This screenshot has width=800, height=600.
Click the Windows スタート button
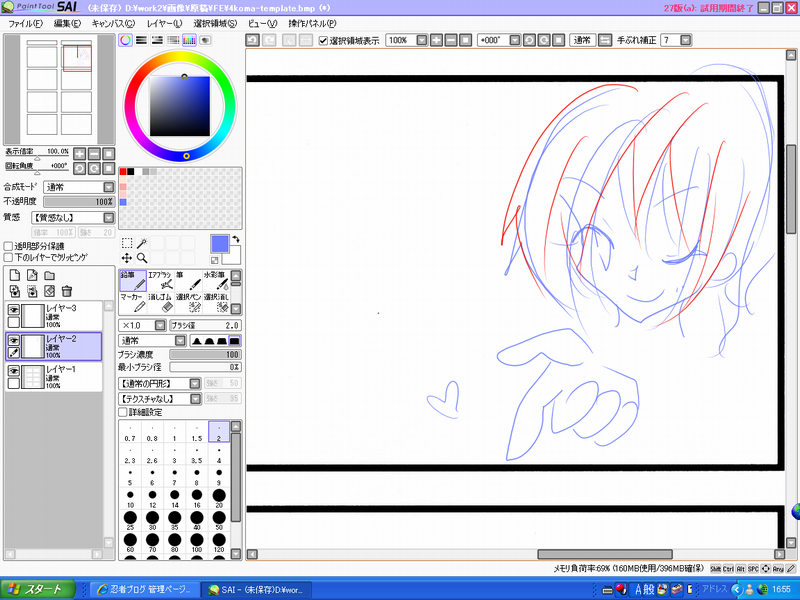click(38, 590)
